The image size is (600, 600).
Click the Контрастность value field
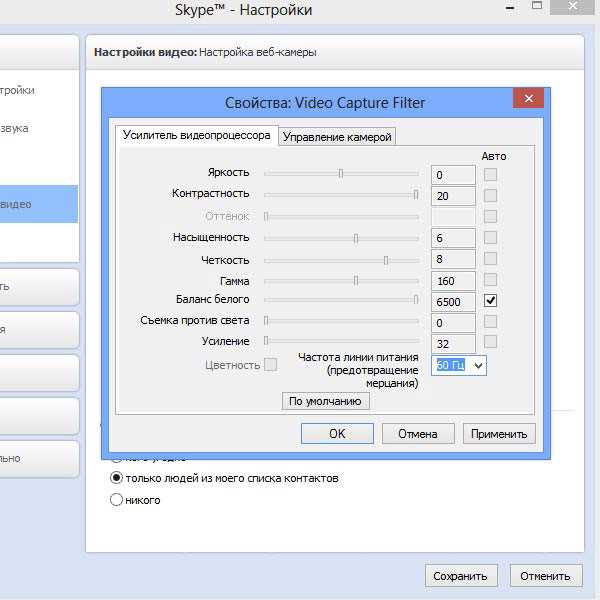pos(453,196)
